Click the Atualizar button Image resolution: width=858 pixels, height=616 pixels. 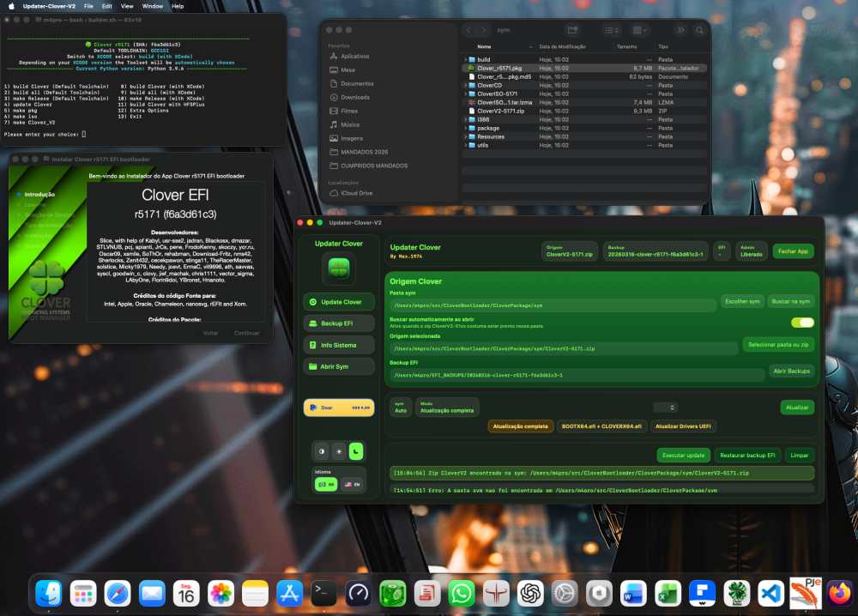point(797,407)
